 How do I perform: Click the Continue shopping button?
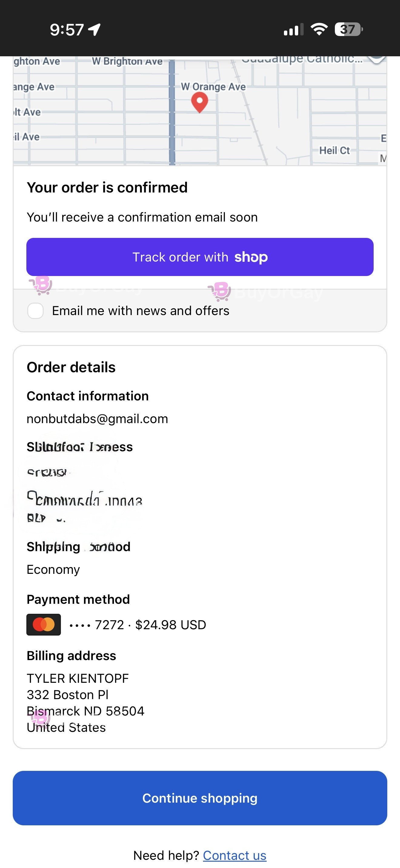tap(200, 798)
